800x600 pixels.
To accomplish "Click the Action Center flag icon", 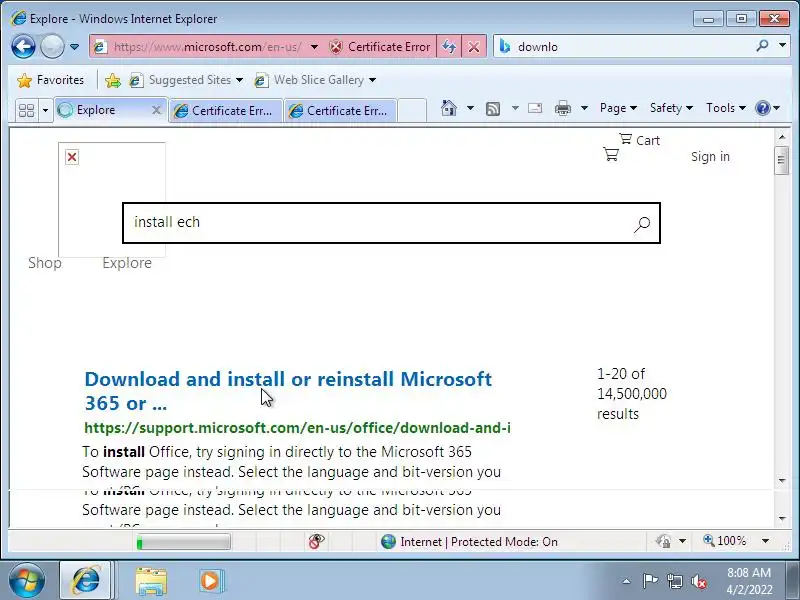I will (650, 581).
